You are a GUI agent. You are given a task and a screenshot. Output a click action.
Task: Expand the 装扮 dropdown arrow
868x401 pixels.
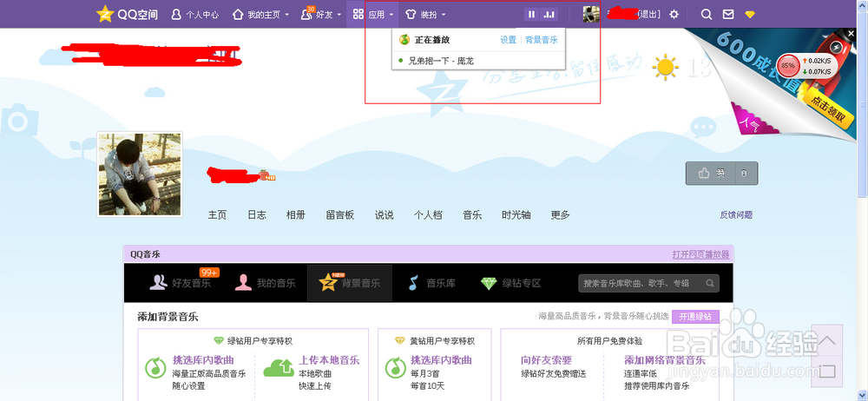444,15
